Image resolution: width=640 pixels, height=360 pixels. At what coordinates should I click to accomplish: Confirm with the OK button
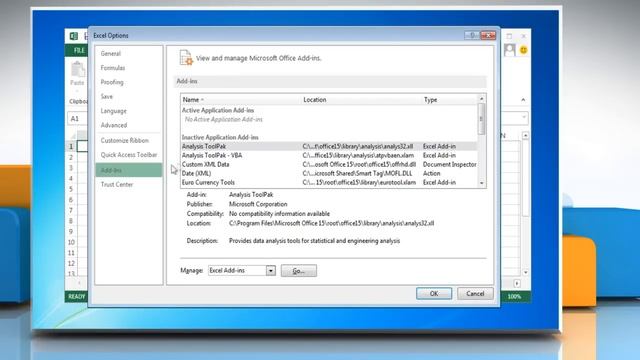[434, 293]
